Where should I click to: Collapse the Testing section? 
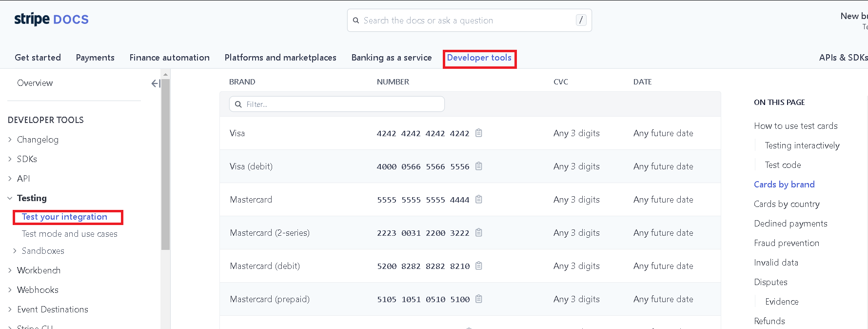point(10,198)
